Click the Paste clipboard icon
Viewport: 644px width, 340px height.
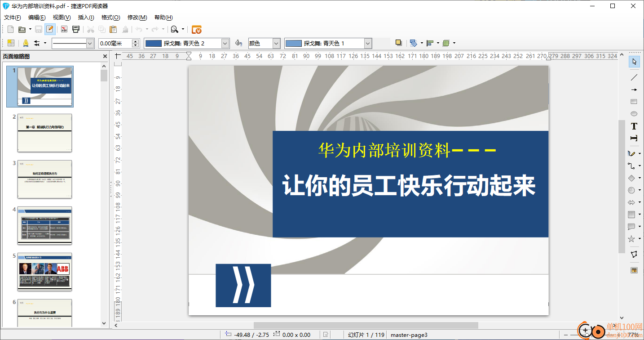click(113, 30)
